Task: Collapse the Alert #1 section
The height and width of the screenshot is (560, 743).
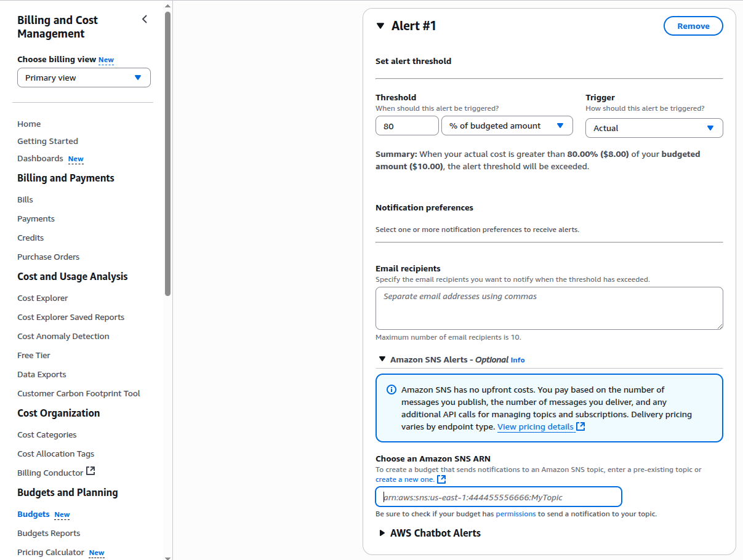Action: tap(380, 26)
